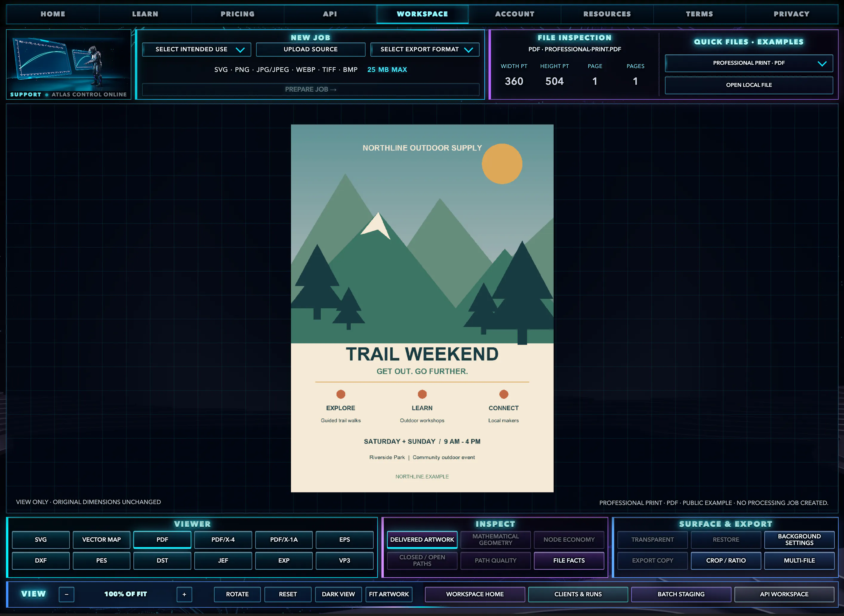Open Background Settings
This screenshot has width=844, height=616.
coord(799,540)
